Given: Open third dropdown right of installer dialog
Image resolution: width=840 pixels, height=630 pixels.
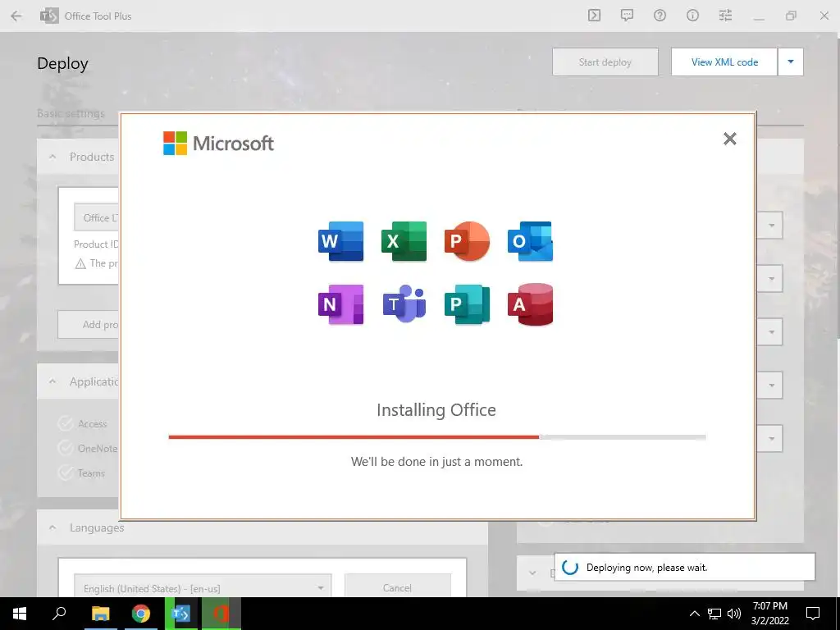Looking at the screenshot, I should 771,331.
